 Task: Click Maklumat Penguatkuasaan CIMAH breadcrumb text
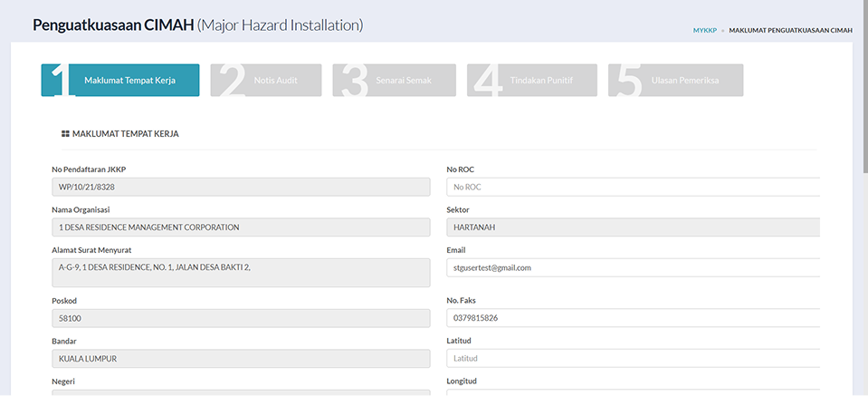790,31
